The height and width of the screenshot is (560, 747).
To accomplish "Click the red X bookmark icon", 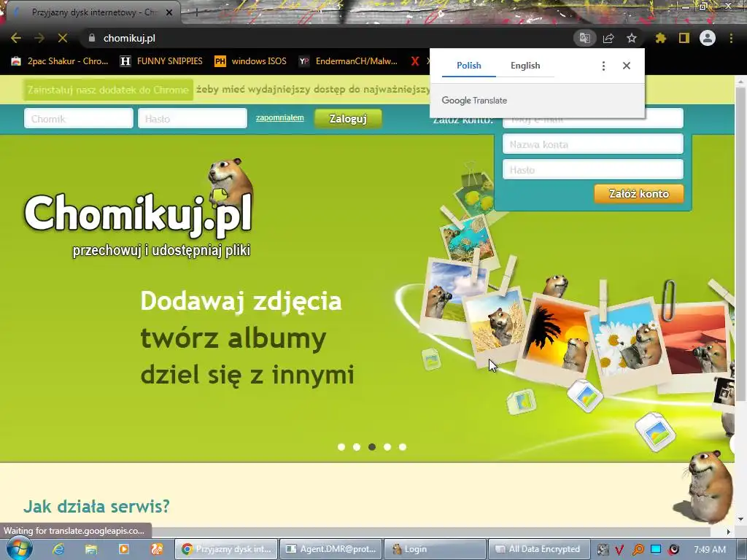I will coord(415,61).
